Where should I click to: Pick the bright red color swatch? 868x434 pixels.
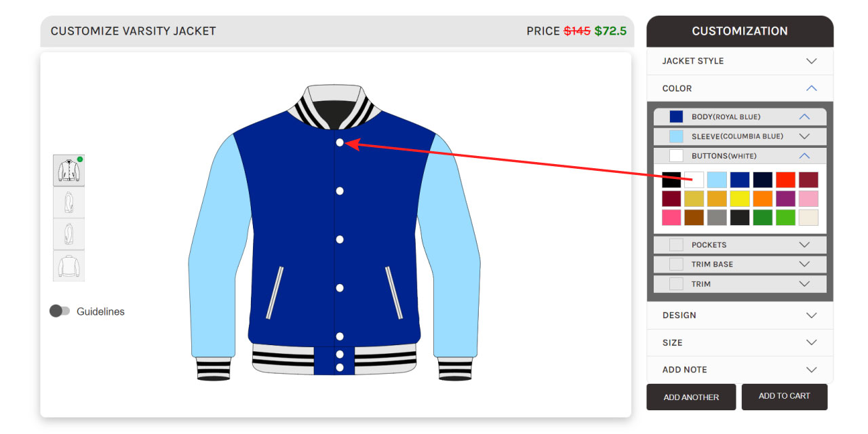(785, 180)
